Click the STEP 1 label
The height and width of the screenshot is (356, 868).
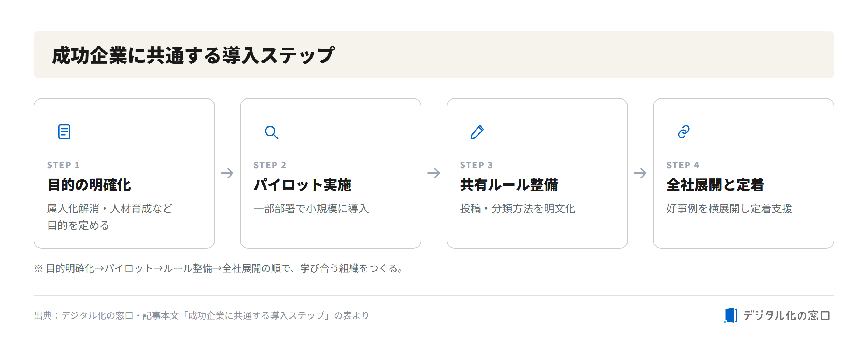tap(63, 165)
